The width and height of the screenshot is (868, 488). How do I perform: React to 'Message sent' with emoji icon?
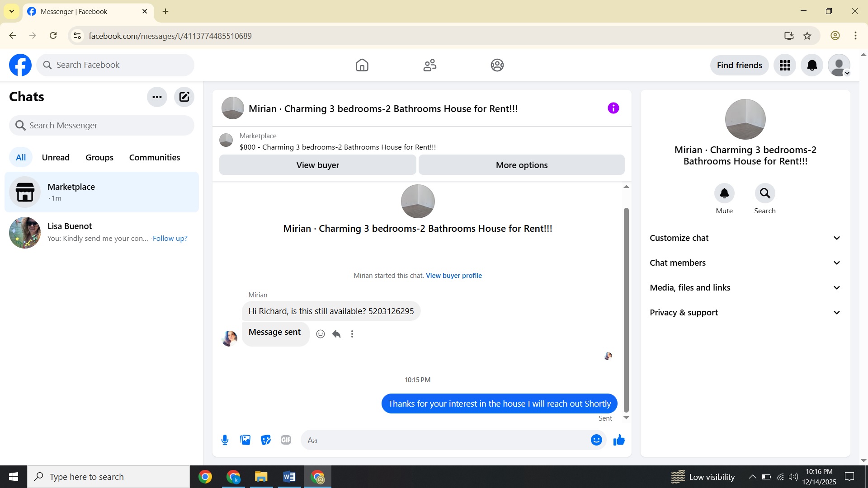321,334
